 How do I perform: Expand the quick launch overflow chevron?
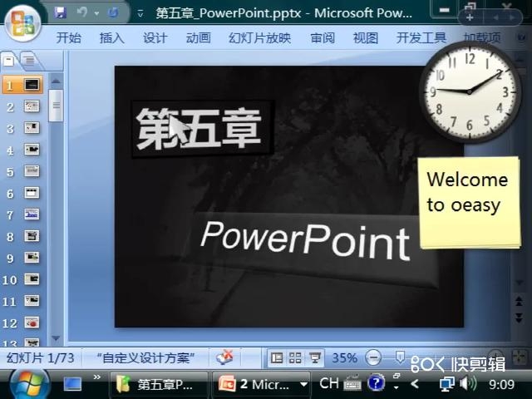[97, 377]
